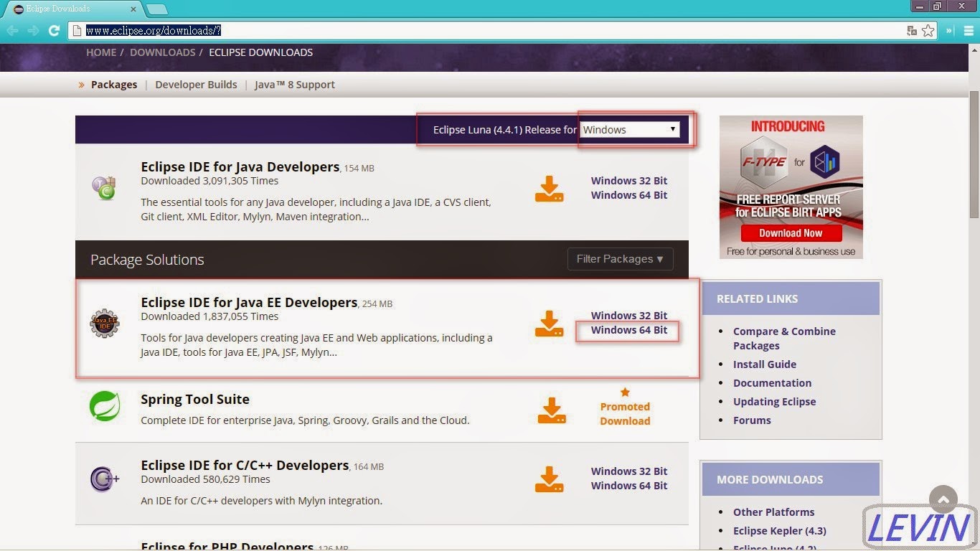Screen dimensions: 980x551
Task: Open the operating system dropdown showing Windows
Action: (629, 130)
